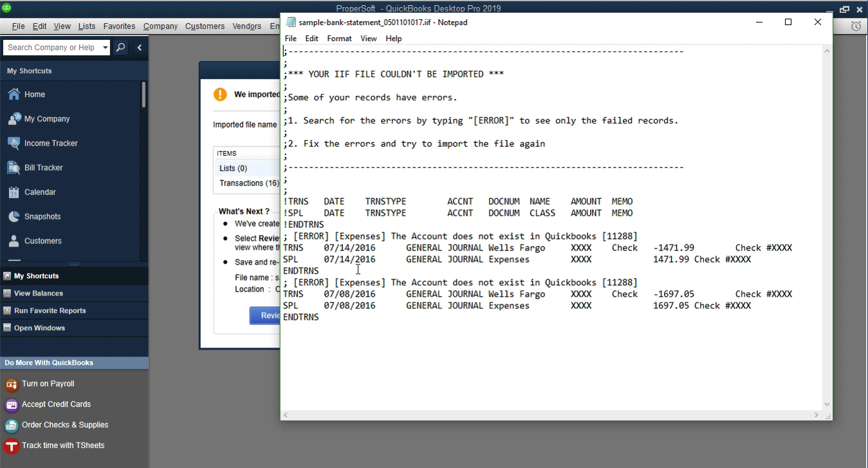Open QuickBooks Customers menu
Image resolution: width=868 pixels, height=468 pixels.
click(205, 26)
